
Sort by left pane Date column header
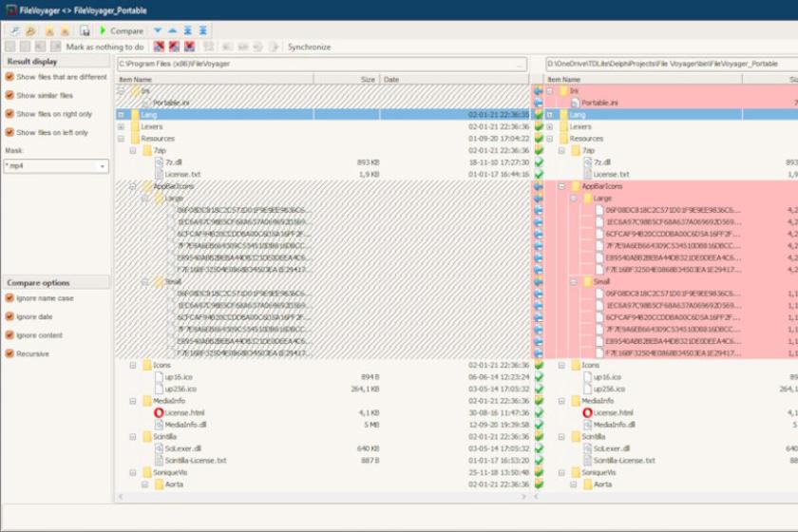click(x=454, y=80)
